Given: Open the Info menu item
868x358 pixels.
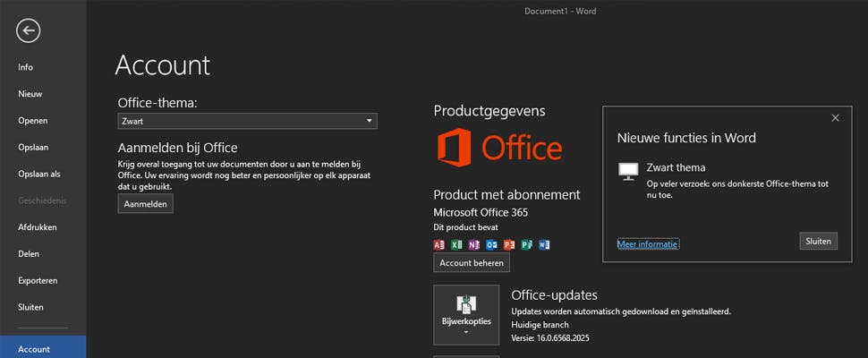Looking at the screenshot, I should coord(25,67).
